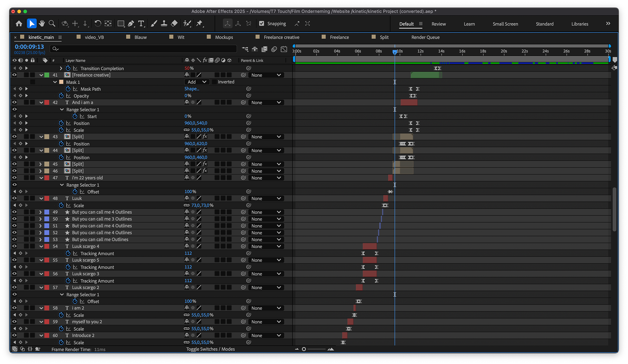This screenshot has width=628, height=364.
Task: Select the Pen tool
Action: tap(131, 24)
